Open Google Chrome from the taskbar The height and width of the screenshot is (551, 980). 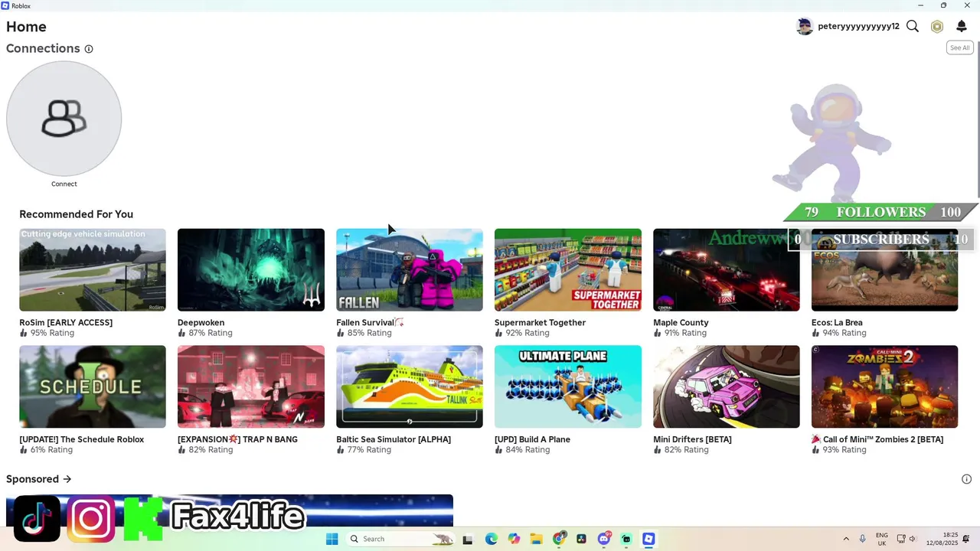pos(560,539)
